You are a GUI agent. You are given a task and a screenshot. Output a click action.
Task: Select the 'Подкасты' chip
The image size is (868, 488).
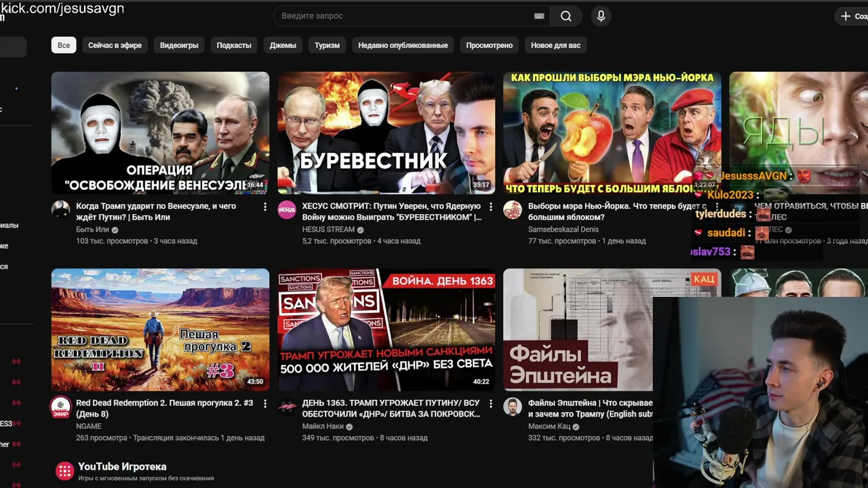tap(234, 45)
